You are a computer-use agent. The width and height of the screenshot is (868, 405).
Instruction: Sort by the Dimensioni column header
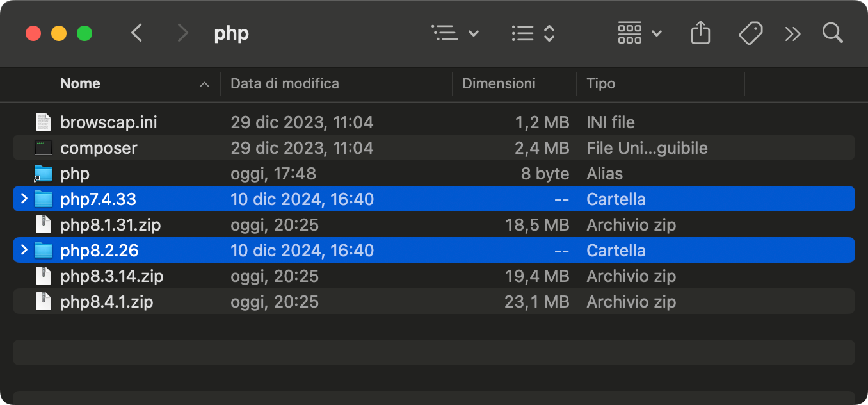click(x=499, y=83)
